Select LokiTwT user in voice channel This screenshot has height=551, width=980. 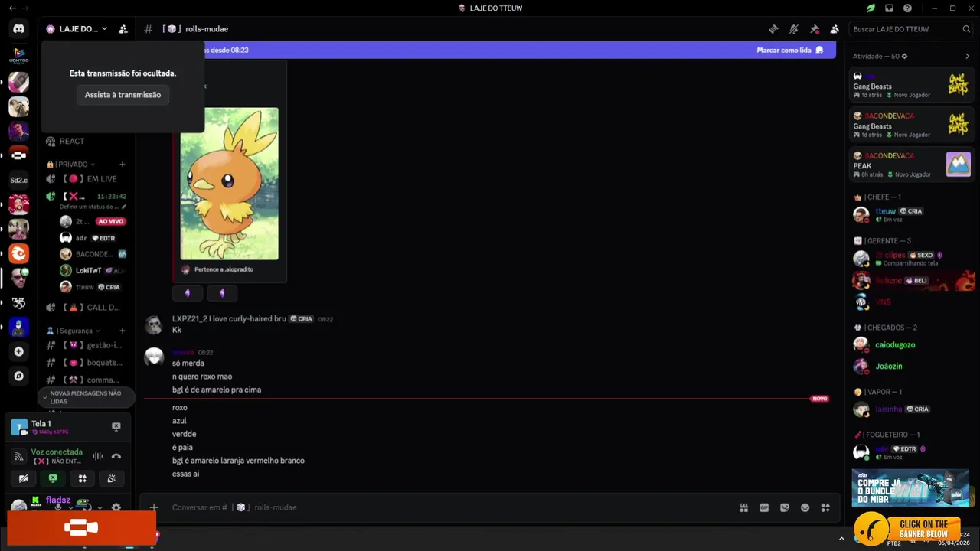pyautogui.click(x=93, y=271)
